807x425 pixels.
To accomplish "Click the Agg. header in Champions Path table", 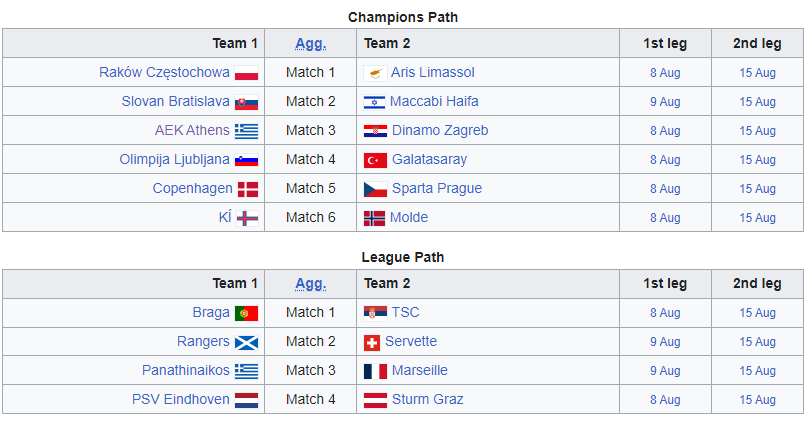I will click(x=311, y=43).
